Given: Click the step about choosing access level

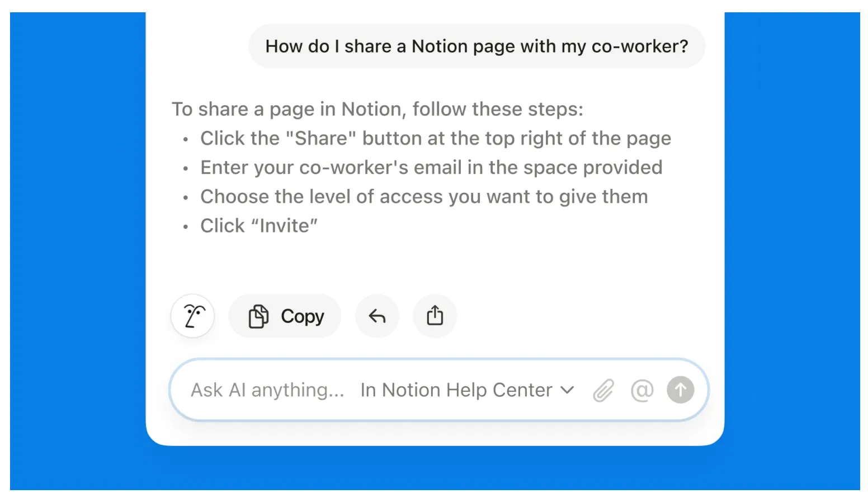Looking at the screenshot, I should click(424, 197).
